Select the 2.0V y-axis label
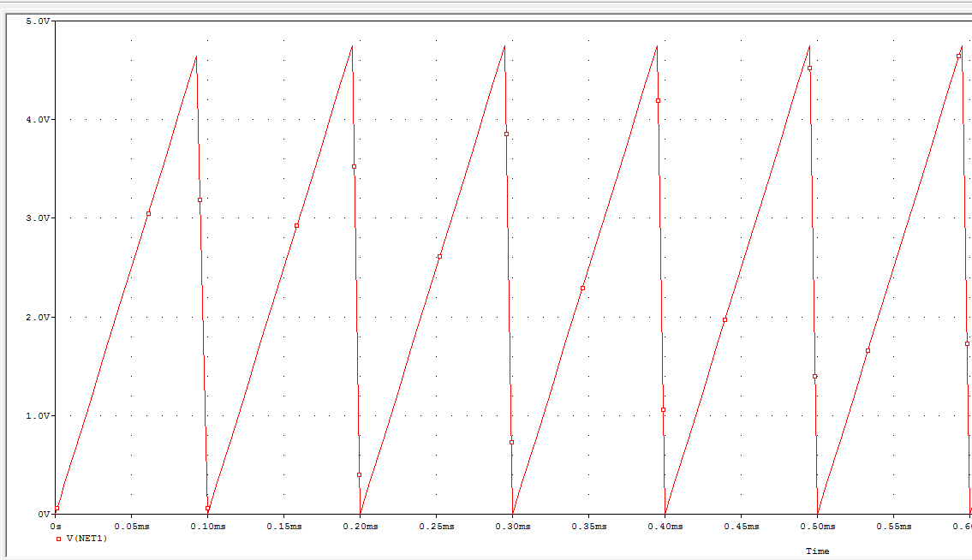 pos(38,317)
